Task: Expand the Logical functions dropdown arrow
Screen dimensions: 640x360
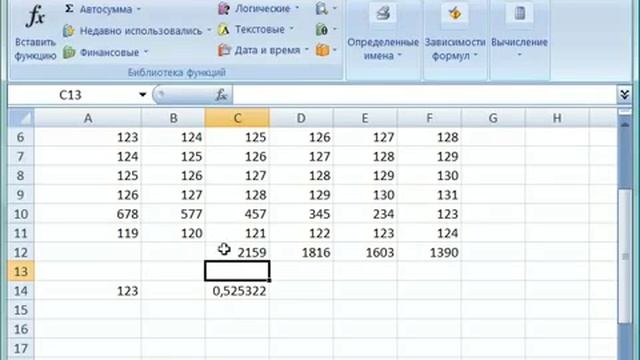Action: click(x=297, y=9)
